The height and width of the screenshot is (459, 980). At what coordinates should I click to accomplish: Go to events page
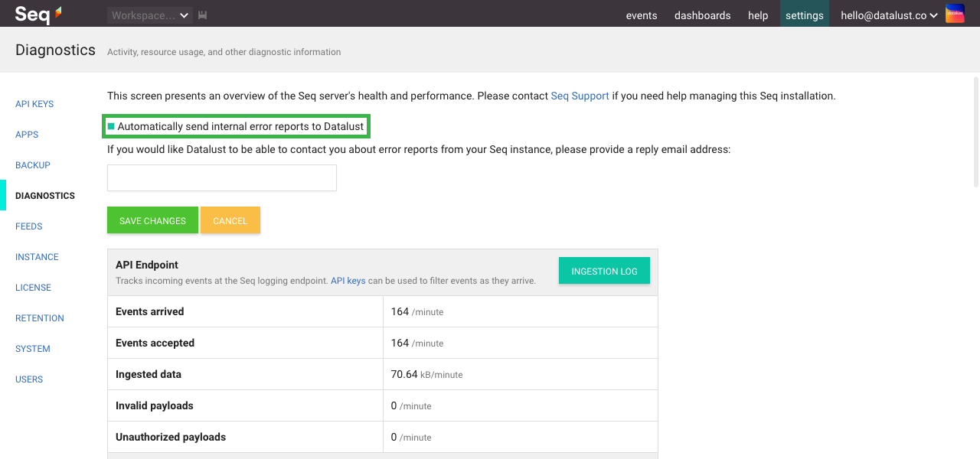click(x=642, y=15)
